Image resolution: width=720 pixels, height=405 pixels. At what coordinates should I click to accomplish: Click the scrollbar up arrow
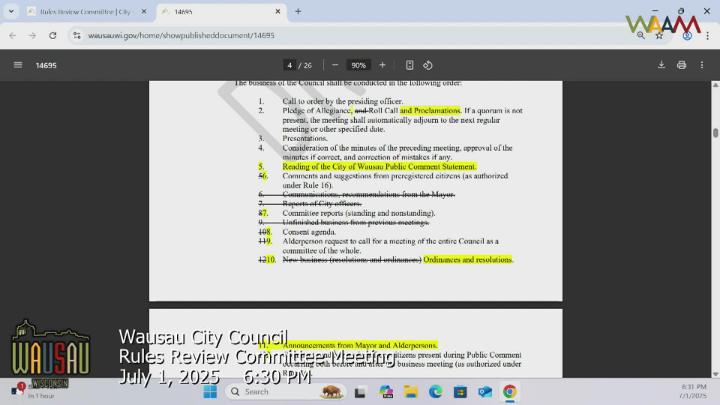(x=715, y=85)
